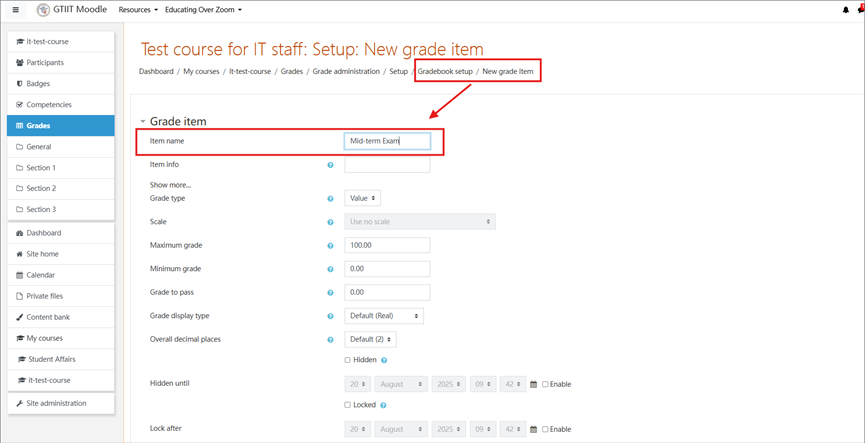Open Educating Over Zoom menu
Viewport: 865px width, 443px height.
[203, 10]
